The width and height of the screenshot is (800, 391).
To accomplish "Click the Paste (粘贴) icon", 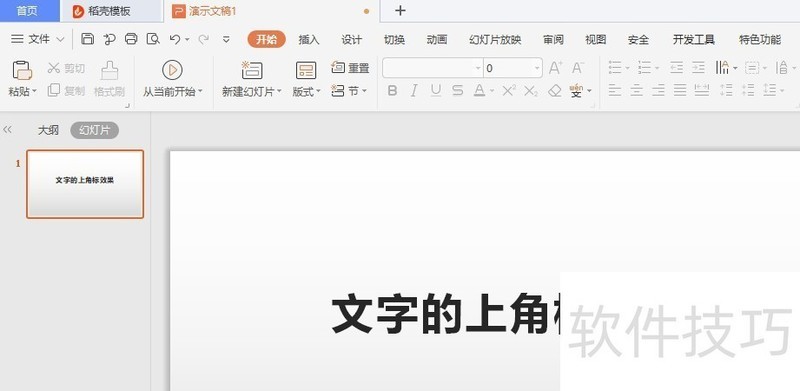I will tap(22, 70).
